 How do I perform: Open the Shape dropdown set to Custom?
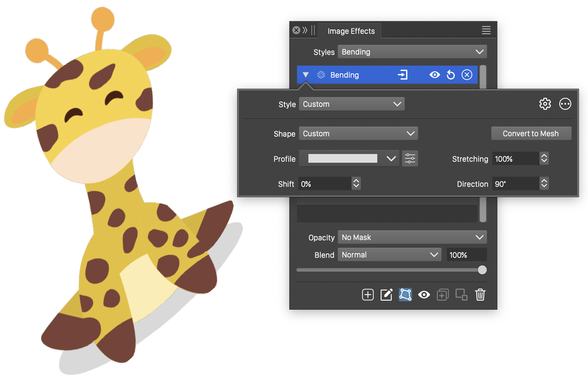pyautogui.click(x=358, y=134)
